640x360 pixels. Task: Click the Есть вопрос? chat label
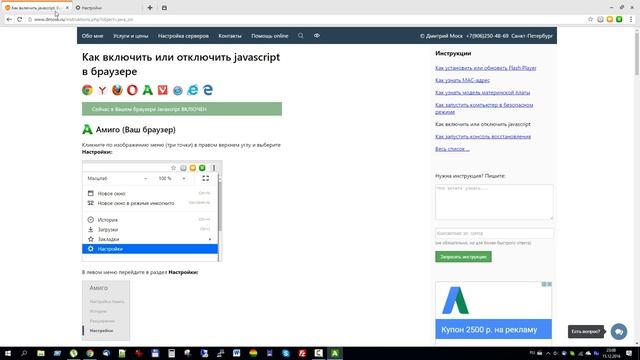click(586, 331)
